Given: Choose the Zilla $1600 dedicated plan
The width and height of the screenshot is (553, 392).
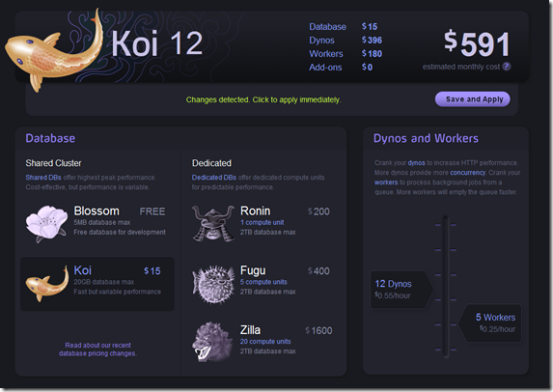Looking at the screenshot, I should (262, 342).
